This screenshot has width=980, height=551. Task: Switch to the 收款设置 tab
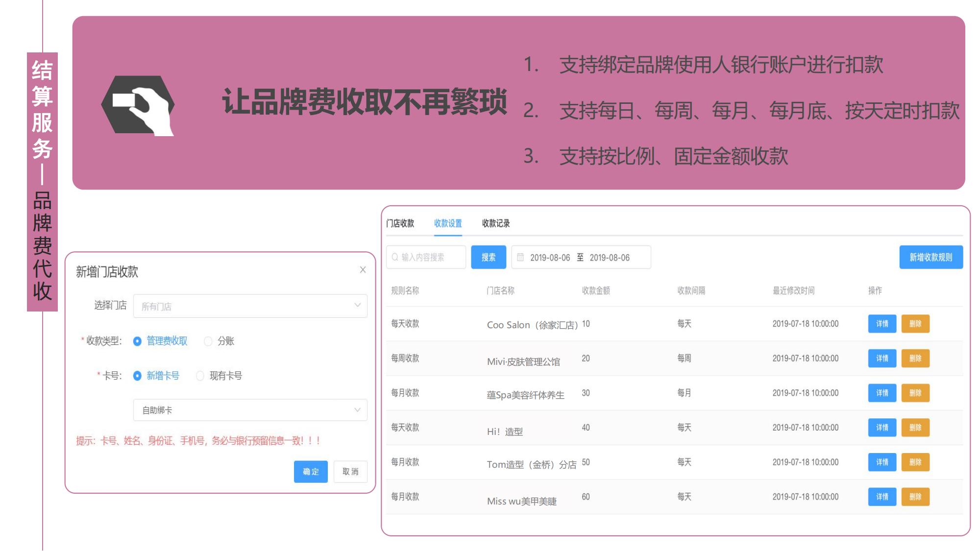pos(448,223)
